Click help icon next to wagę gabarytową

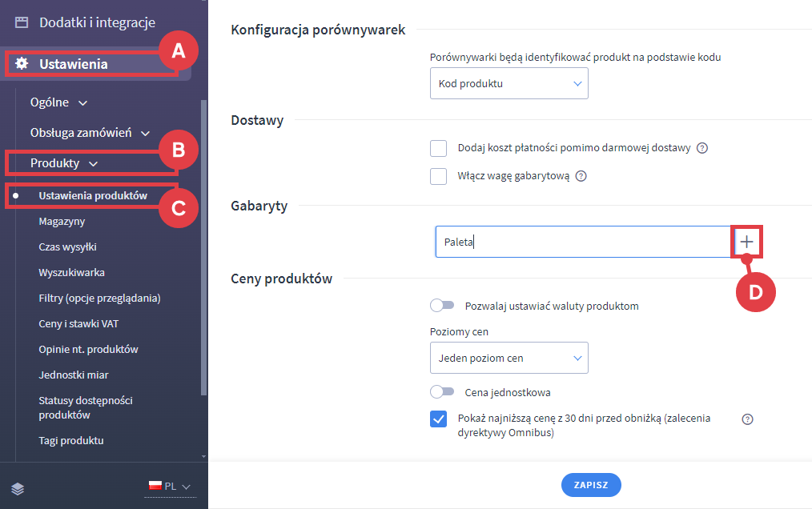tap(581, 176)
